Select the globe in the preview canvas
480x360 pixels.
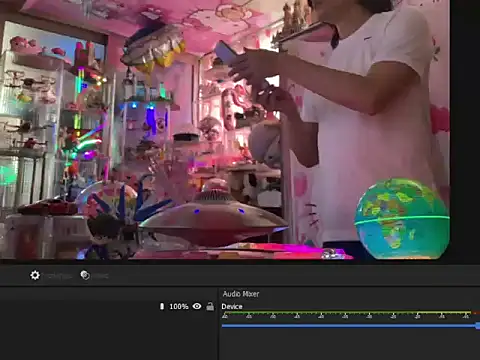[402, 218]
